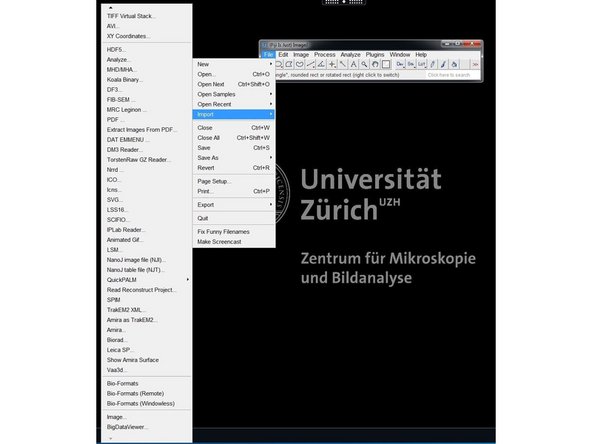The height and width of the screenshot is (444, 592).
Task: Choose Make Screencast
Action: 234,242
